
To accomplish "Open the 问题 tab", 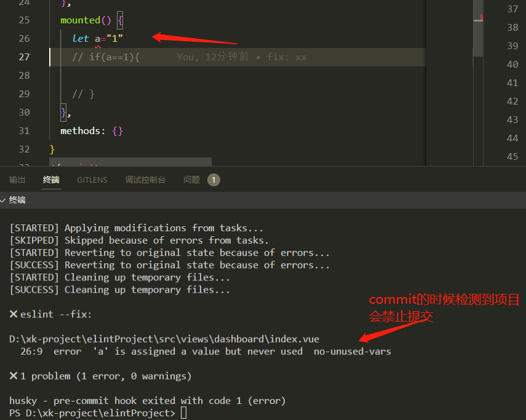I will 191,180.
